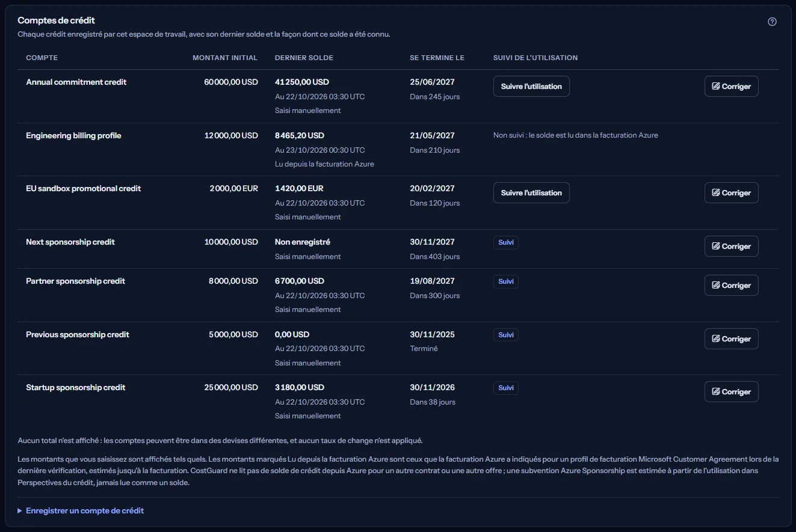Select the EU sandbox promotional credit name
796x532 pixels.
(x=84, y=188)
